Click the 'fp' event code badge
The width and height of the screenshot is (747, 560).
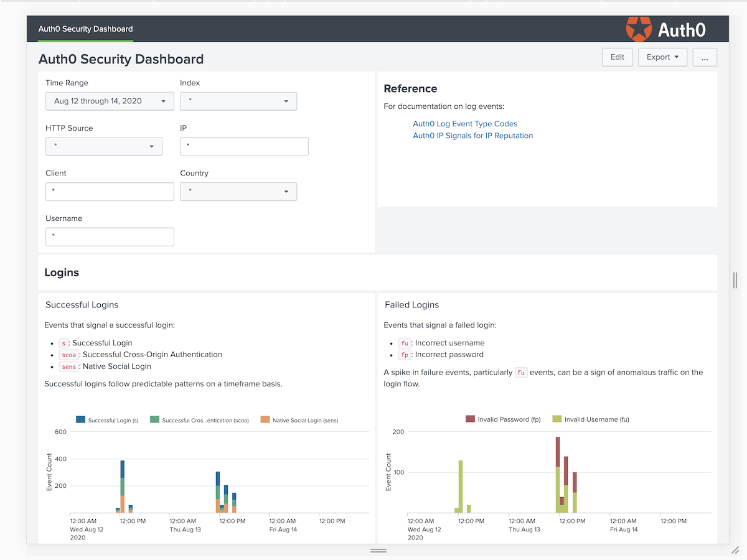tap(405, 355)
